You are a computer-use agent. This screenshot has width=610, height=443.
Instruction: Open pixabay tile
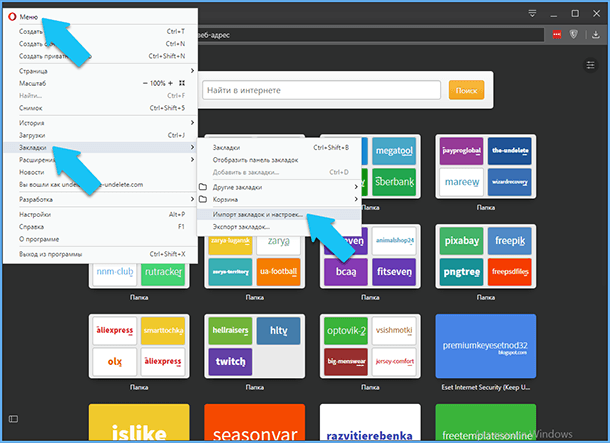[461, 241]
